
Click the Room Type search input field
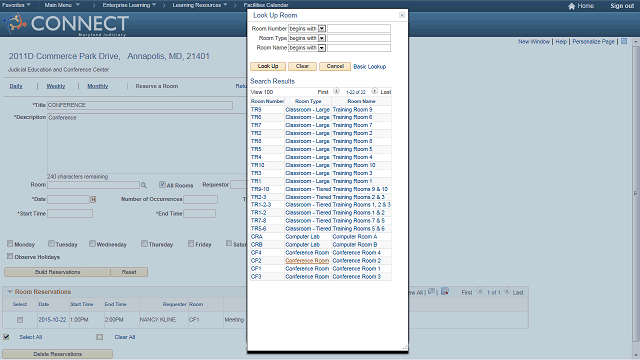(x=359, y=38)
